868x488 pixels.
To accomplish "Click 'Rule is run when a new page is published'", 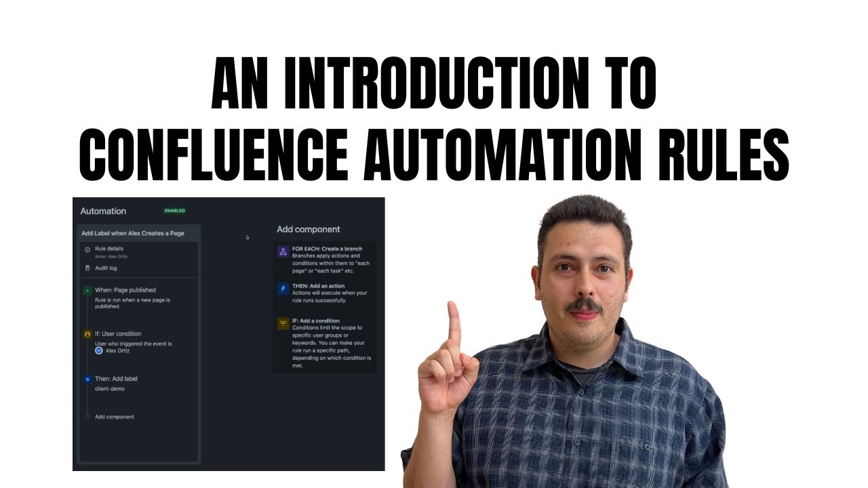I will pyautogui.click(x=132, y=303).
